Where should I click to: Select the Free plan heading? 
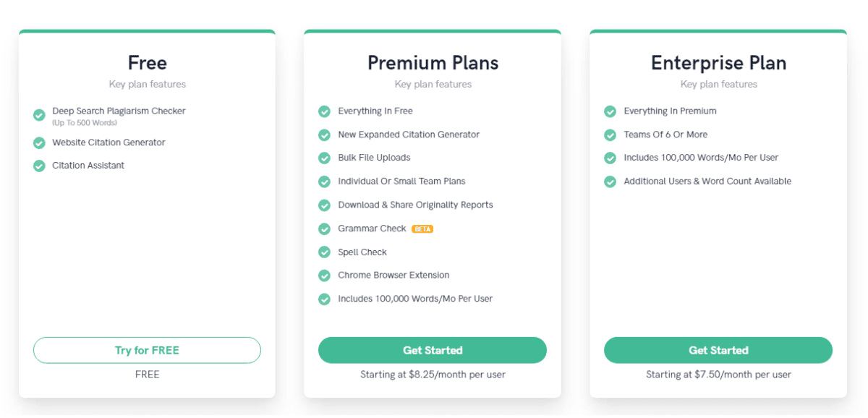[x=147, y=63]
